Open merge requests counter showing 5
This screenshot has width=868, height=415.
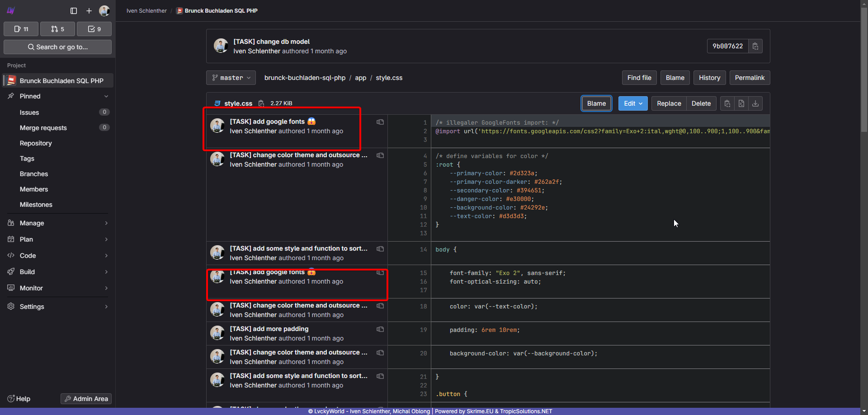click(x=57, y=29)
